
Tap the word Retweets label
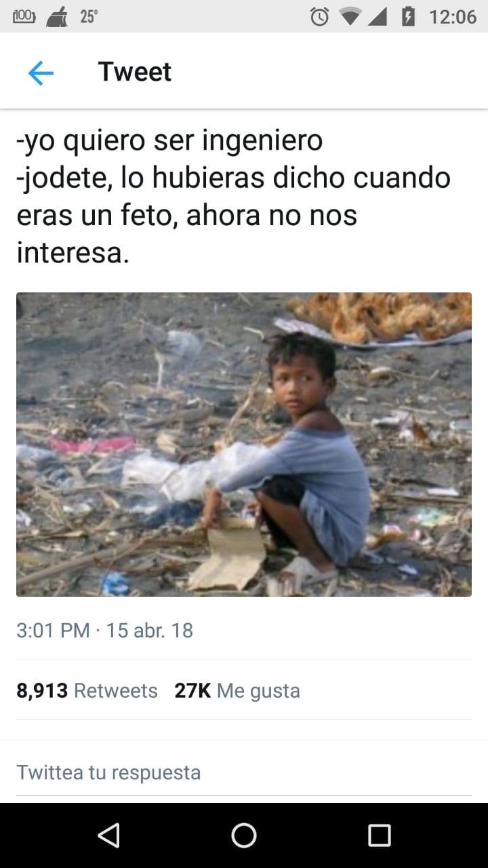(x=116, y=690)
